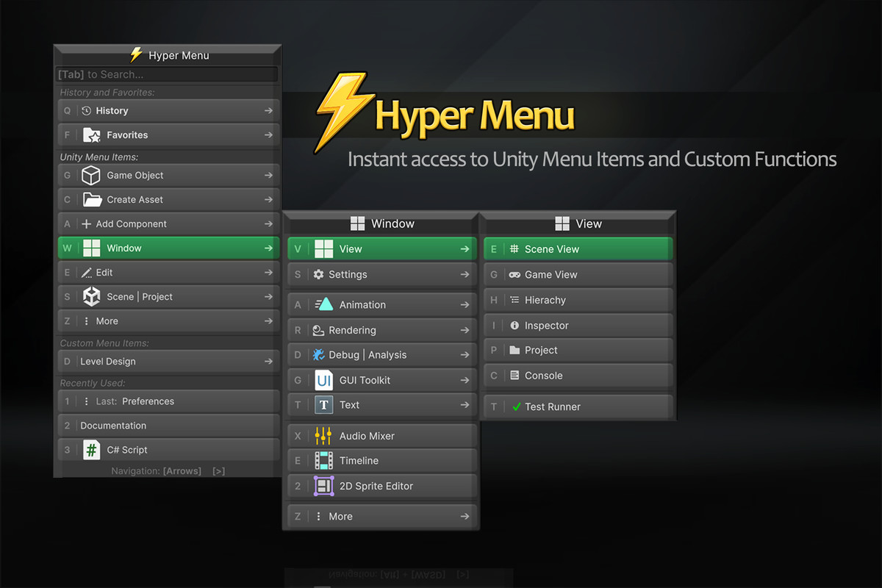Click the History clock icon
Viewport: 882px width, 588px height.
click(x=86, y=111)
